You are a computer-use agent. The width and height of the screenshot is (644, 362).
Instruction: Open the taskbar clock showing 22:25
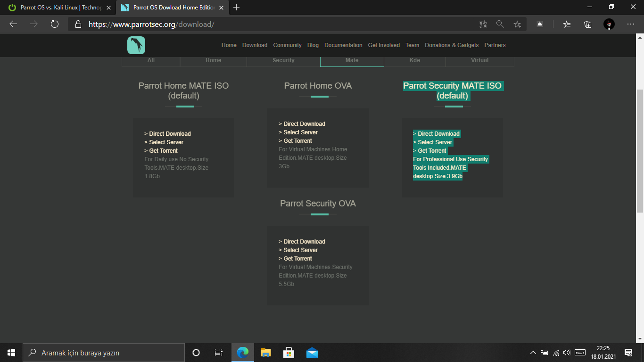tap(603, 353)
